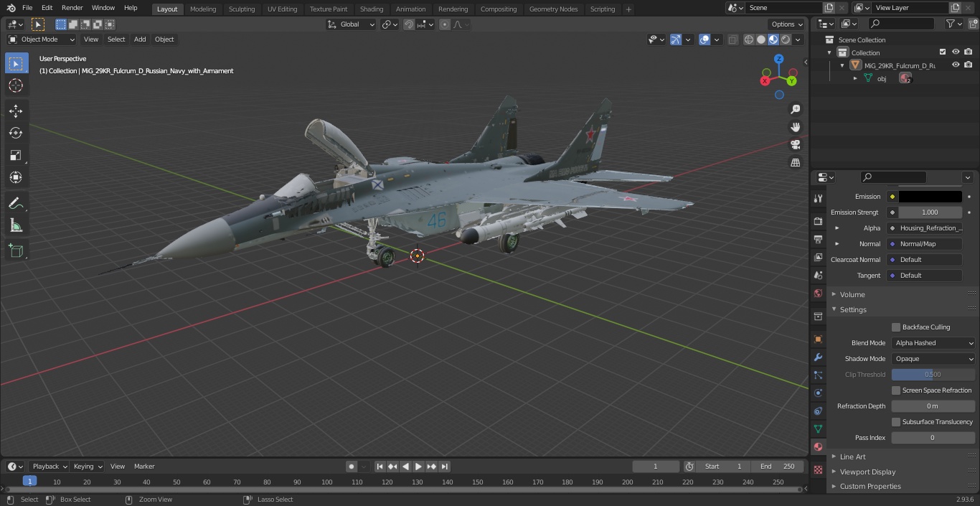Switch to the Sculpting workspace tab
The height and width of the screenshot is (506, 980).
tap(242, 9)
